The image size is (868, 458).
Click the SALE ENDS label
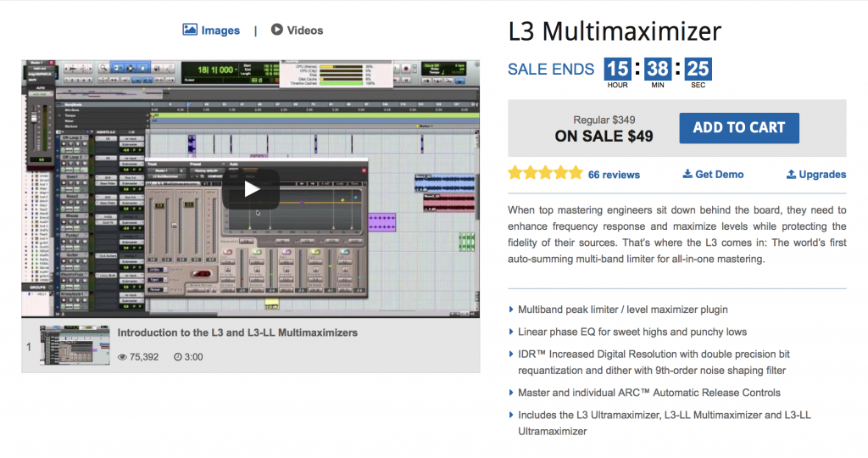pos(551,70)
